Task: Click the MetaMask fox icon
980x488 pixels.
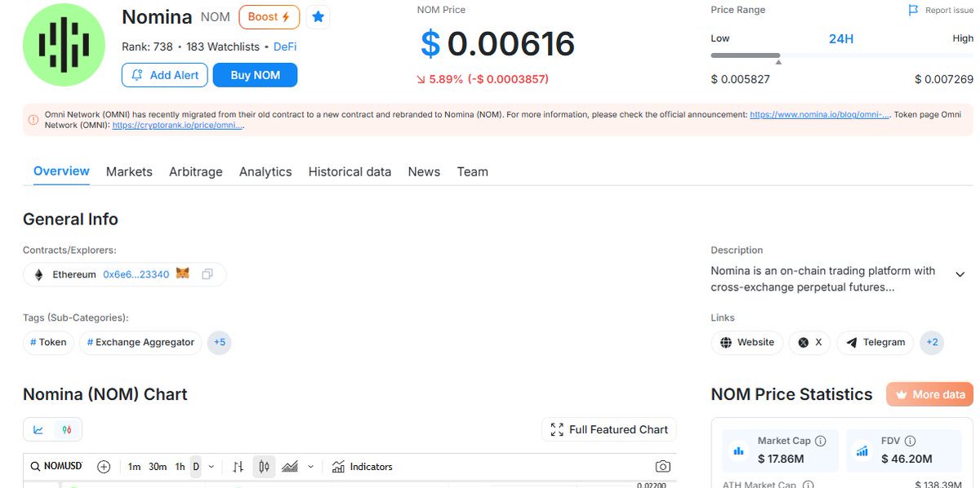Action: (x=183, y=274)
